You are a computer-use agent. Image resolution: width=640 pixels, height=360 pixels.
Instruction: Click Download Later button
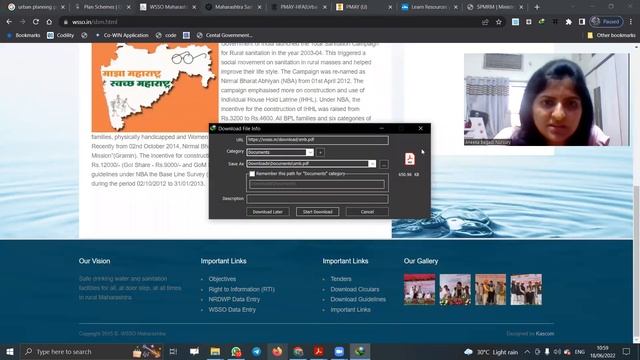point(267,212)
